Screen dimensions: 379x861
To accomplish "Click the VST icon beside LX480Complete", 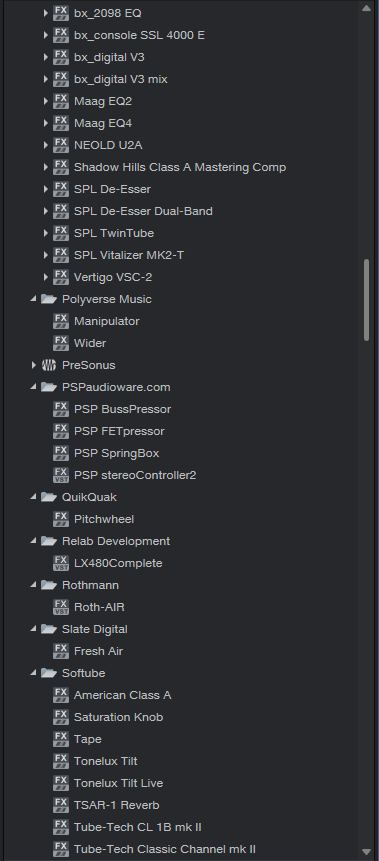I will click(x=61, y=562).
